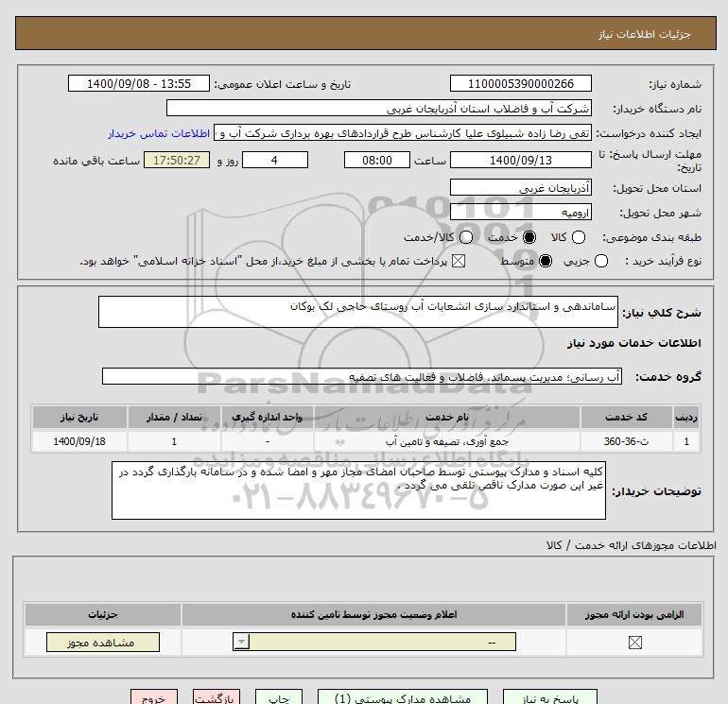Click the نام خدمت column header
The width and height of the screenshot is (728, 704).
[x=447, y=417]
